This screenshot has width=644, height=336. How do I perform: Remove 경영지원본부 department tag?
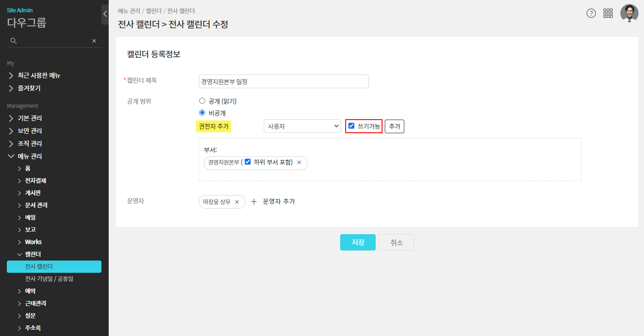coord(299,162)
